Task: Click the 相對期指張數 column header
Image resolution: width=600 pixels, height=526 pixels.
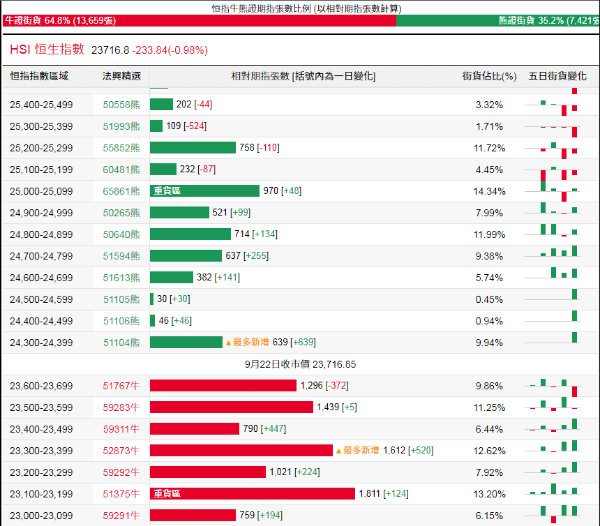Action: (303, 76)
